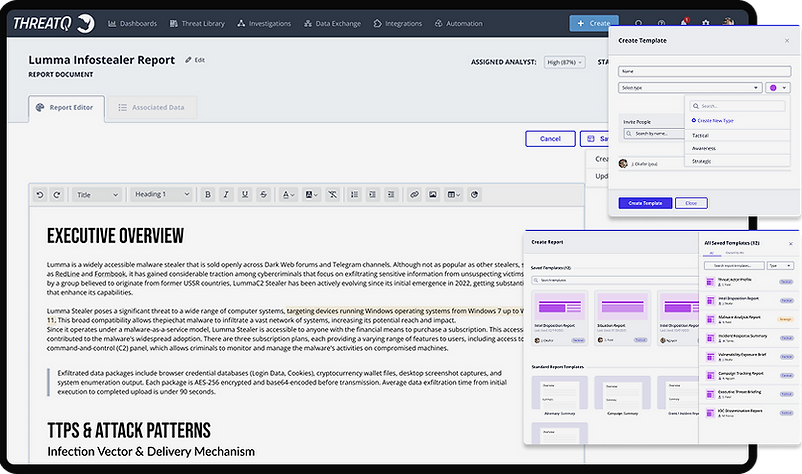Clear text formatting
This screenshot has width=802, height=474.
click(332, 195)
